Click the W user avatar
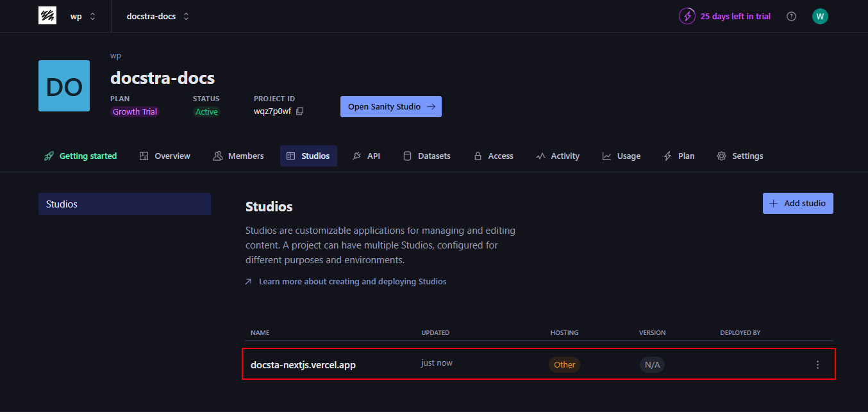 point(820,16)
